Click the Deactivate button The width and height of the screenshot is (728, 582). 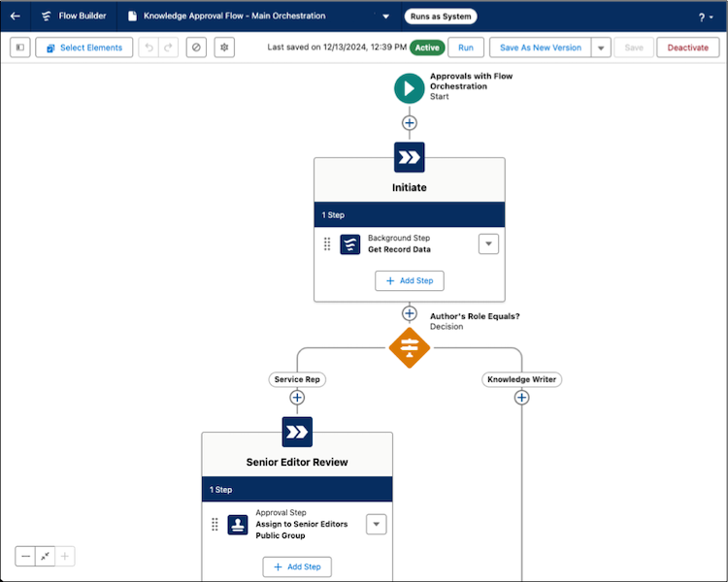click(x=687, y=48)
